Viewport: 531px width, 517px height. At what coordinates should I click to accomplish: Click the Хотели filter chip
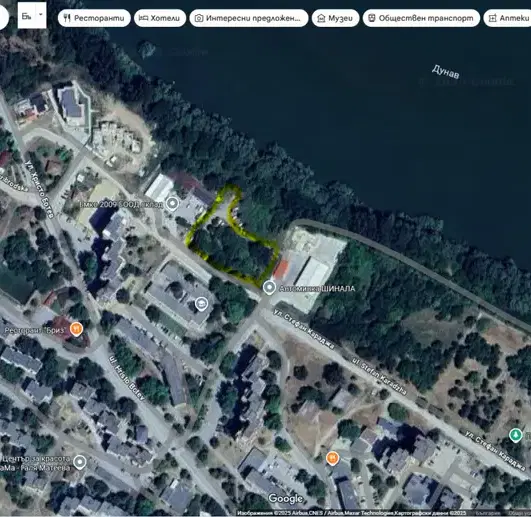click(x=160, y=18)
